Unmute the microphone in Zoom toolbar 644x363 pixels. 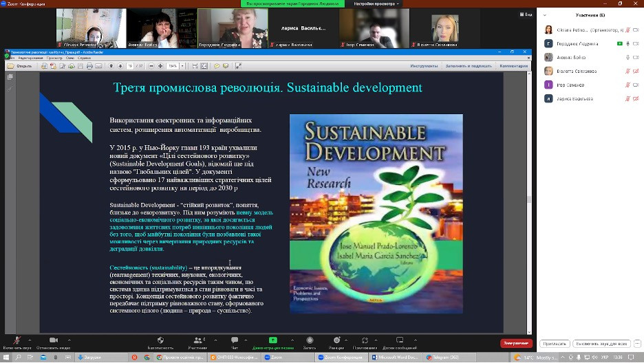point(17,340)
